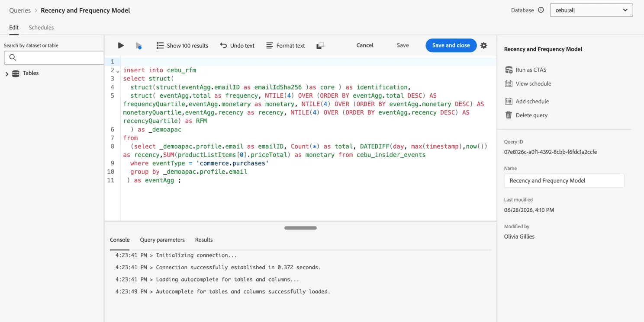The width and height of the screenshot is (644, 322).
Task: Switch to the Schedules tab
Action: [x=41, y=27]
